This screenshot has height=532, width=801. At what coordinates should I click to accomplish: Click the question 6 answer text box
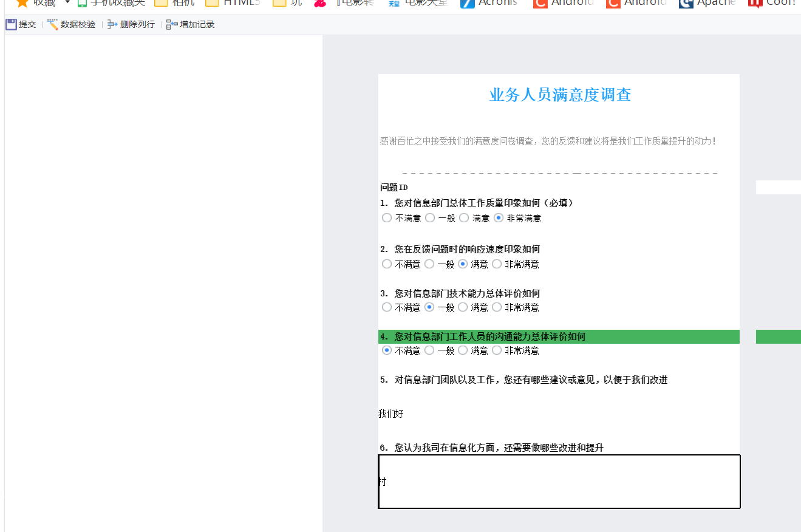[559, 481]
